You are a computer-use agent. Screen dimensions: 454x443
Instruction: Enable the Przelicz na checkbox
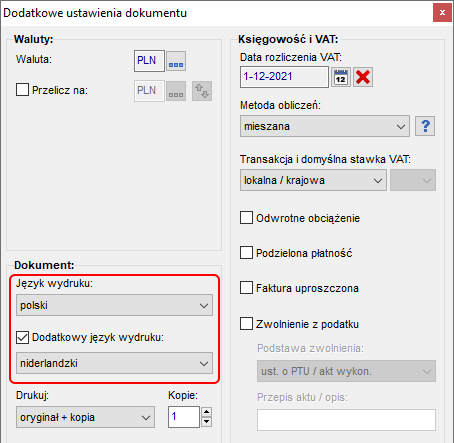pos(22,90)
